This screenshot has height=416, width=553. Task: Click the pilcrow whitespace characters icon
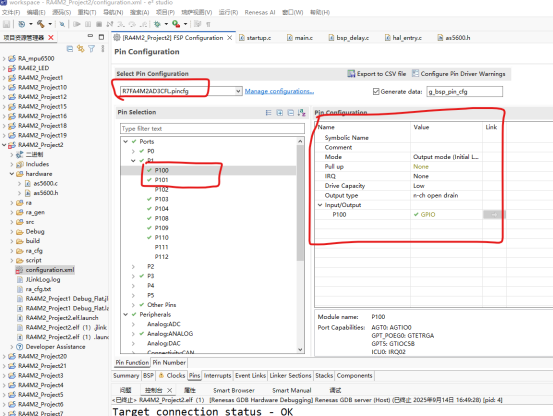(x=208, y=24)
